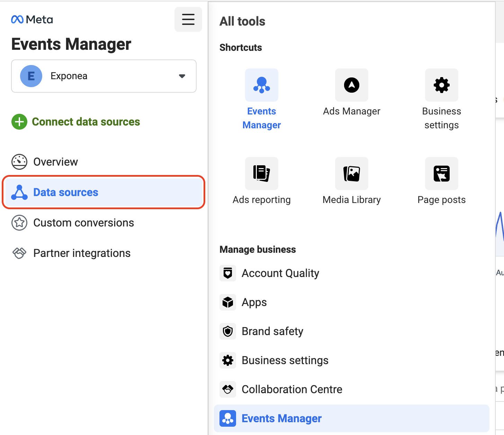Screen dimensions: 504x435
Task: Click the All tools heading
Action: [242, 21]
